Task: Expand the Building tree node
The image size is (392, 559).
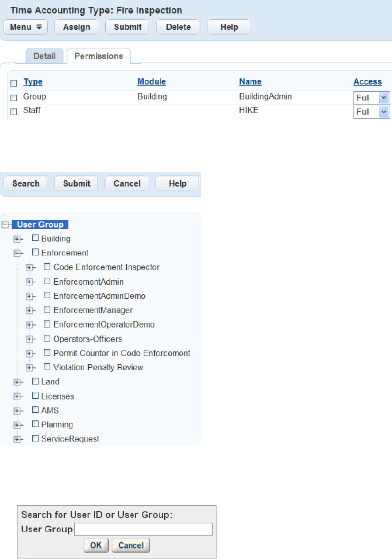Action: click(x=17, y=239)
